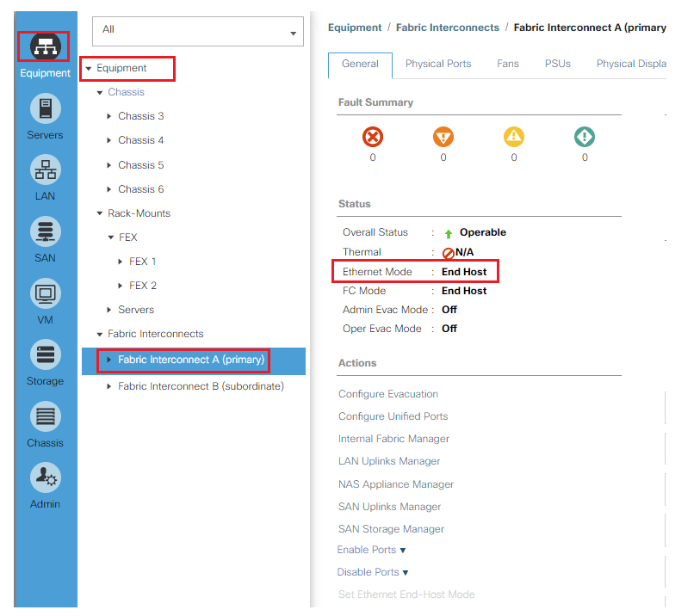Open the Enable Ports dropdown

tap(372, 550)
